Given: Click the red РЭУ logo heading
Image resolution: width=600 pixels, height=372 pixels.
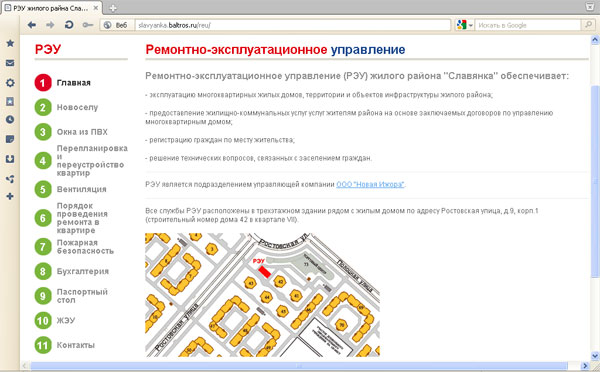Looking at the screenshot, I should tap(48, 49).
